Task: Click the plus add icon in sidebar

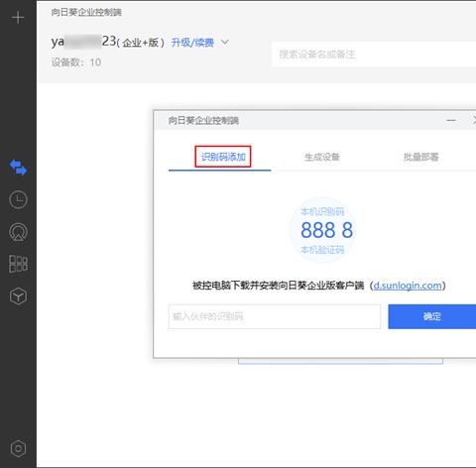Action: coord(18,17)
